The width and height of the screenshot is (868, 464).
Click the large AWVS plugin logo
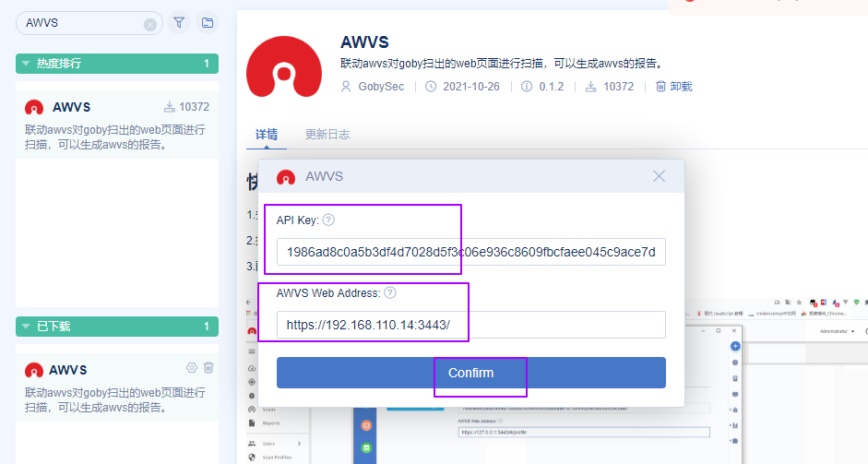284,67
